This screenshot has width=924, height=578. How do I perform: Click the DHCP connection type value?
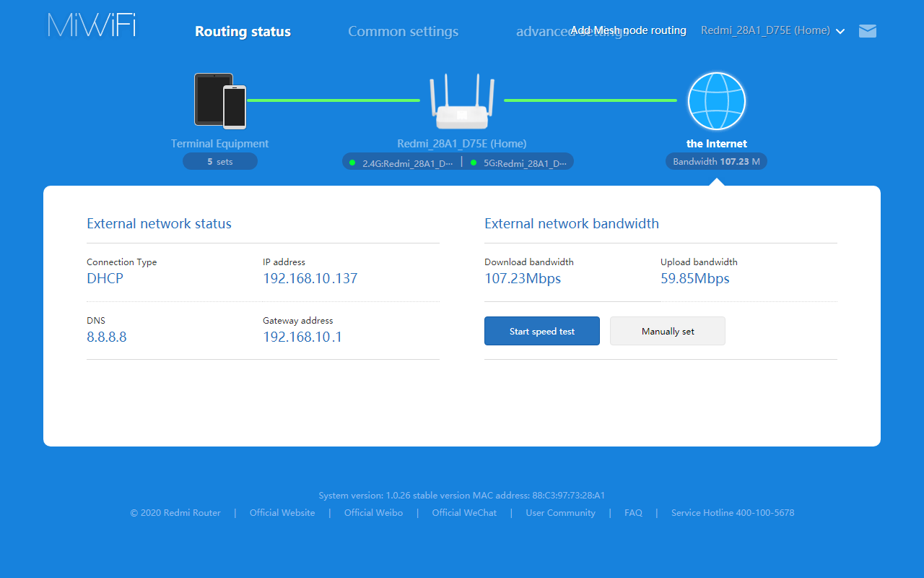(105, 278)
